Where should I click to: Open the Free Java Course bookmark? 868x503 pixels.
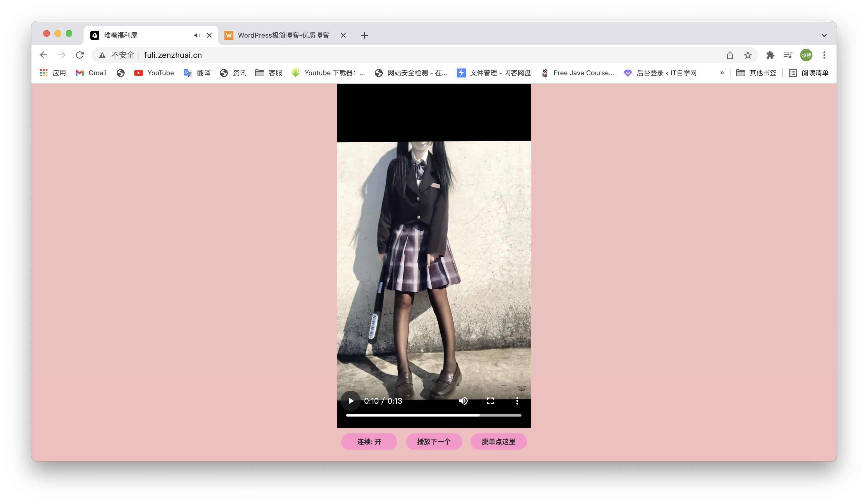pyautogui.click(x=577, y=73)
